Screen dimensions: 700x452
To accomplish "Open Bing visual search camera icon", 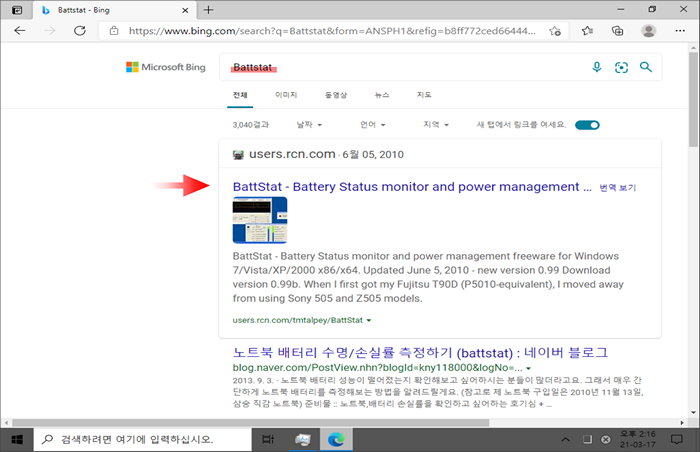I will tap(621, 67).
